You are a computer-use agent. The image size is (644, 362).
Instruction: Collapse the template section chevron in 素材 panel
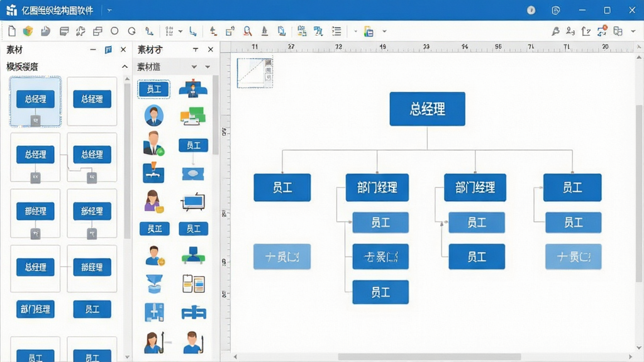pyautogui.click(x=125, y=67)
